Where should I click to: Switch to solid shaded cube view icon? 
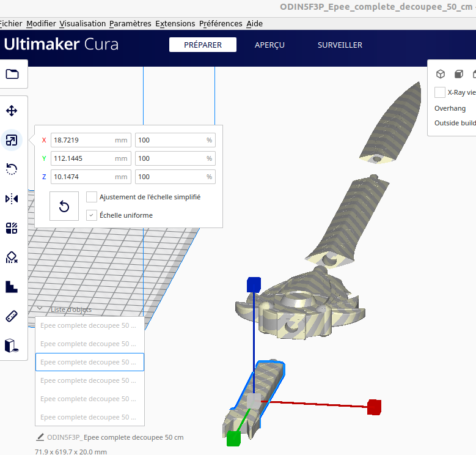[x=459, y=74]
